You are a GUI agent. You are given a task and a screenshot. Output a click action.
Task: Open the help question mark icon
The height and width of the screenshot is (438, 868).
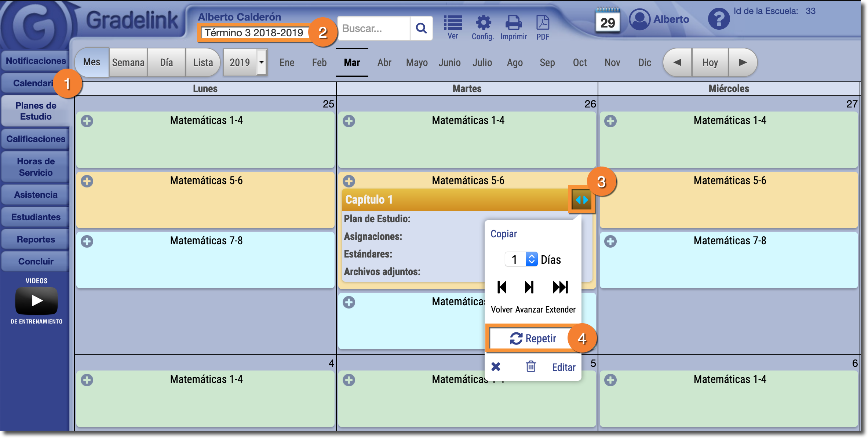click(x=718, y=19)
